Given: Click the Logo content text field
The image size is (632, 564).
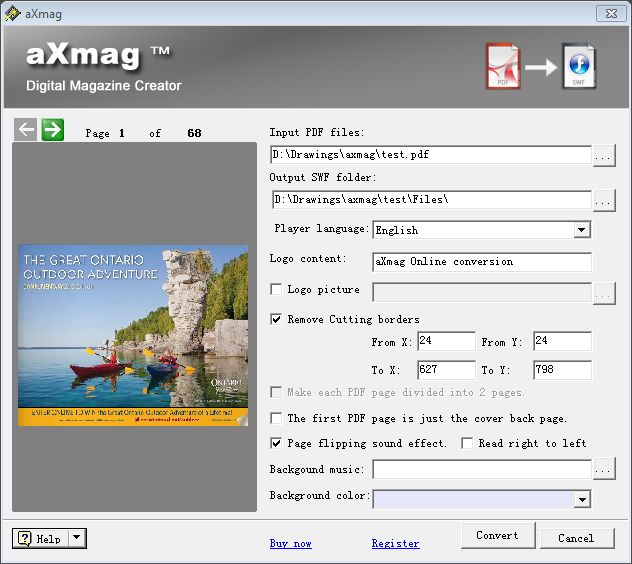Looking at the screenshot, I should tap(482, 262).
